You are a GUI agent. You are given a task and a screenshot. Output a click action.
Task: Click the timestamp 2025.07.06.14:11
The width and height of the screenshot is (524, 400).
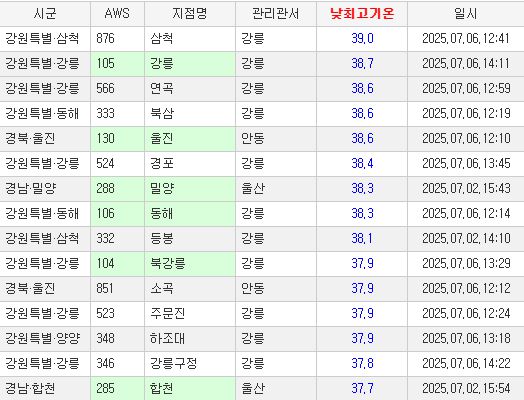[x=466, y=63]
